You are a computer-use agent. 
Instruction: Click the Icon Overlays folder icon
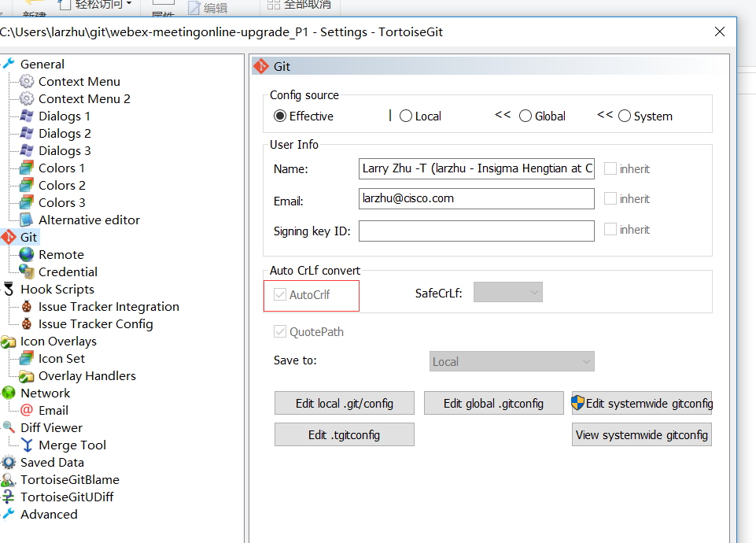tap(9, 342)
